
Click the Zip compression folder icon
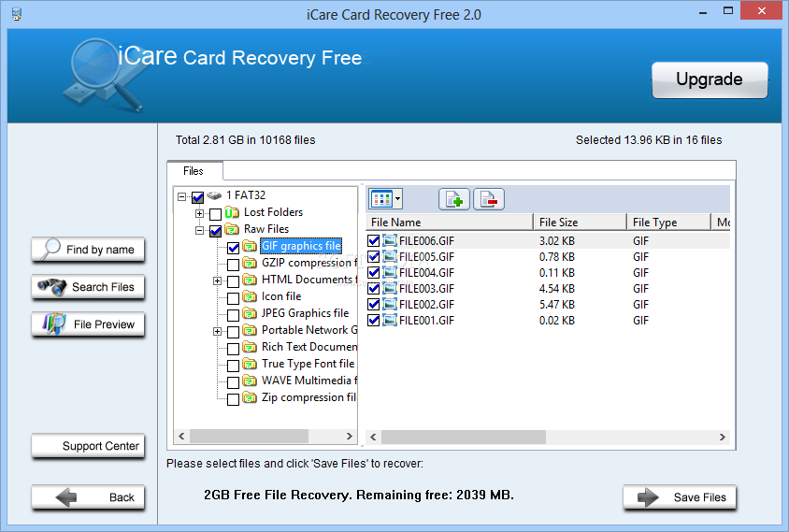[249, 397]
